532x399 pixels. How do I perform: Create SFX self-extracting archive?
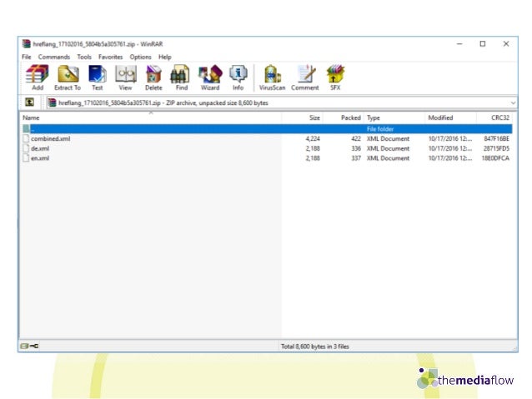[x=335, y=77]
